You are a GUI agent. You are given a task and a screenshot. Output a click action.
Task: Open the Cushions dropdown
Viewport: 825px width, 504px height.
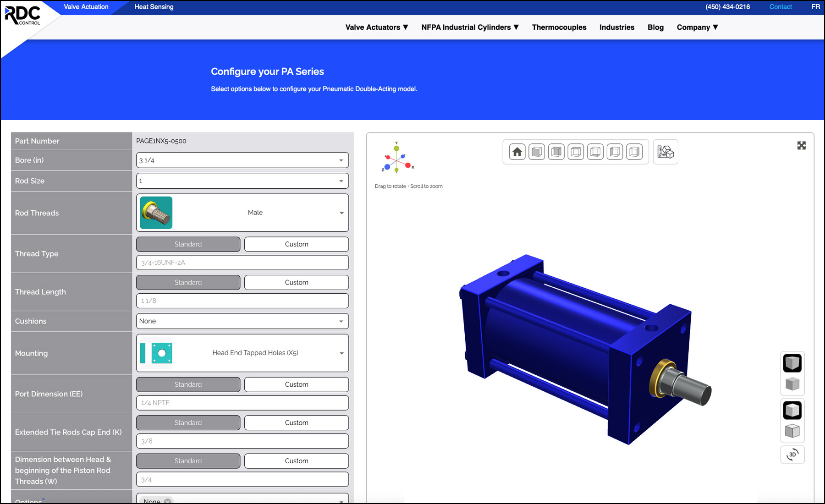[242, 321]
